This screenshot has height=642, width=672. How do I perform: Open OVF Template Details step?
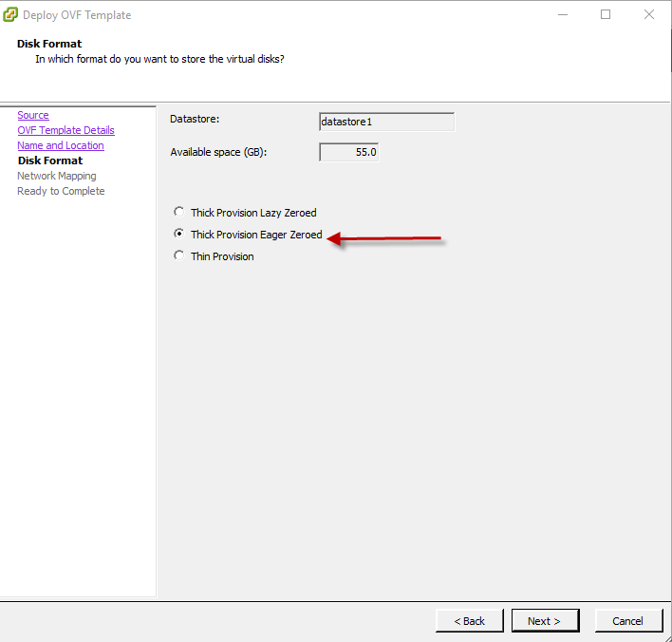click(x=66, y=130)
